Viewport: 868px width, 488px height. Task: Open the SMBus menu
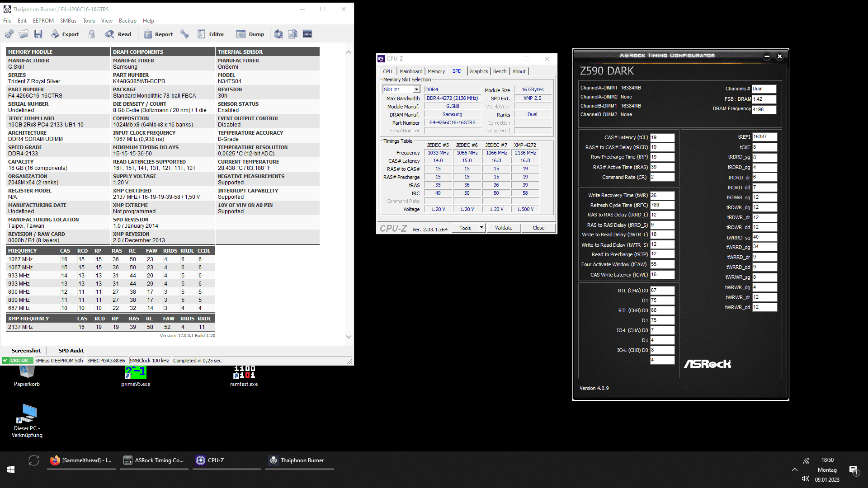68,21
